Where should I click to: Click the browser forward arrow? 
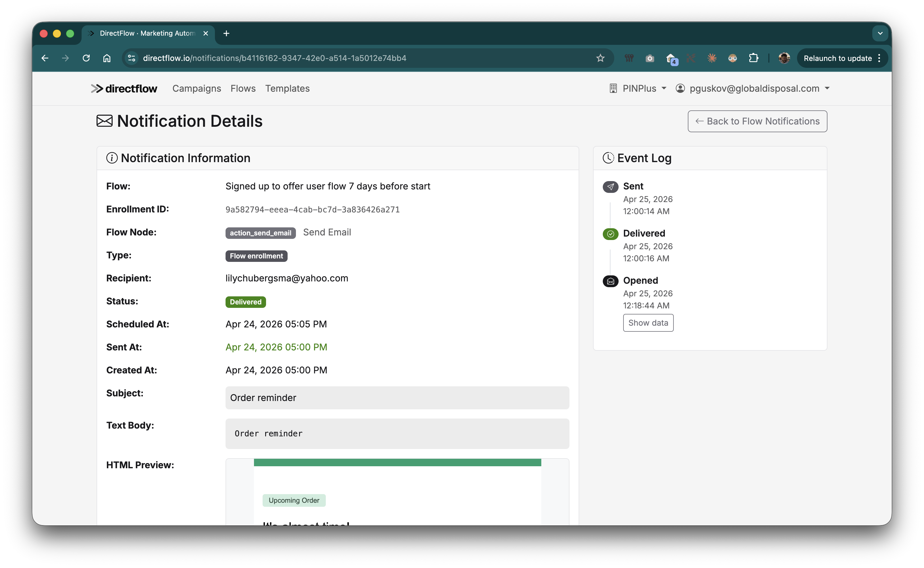65,58
